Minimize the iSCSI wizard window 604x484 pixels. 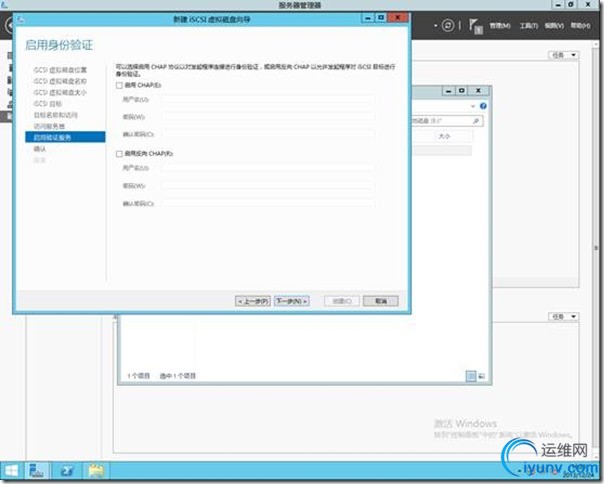(x=368, y=18)
